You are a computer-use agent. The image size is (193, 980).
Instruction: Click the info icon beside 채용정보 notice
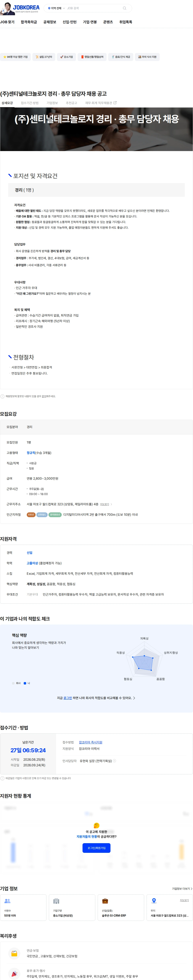[x=2, y=396]
